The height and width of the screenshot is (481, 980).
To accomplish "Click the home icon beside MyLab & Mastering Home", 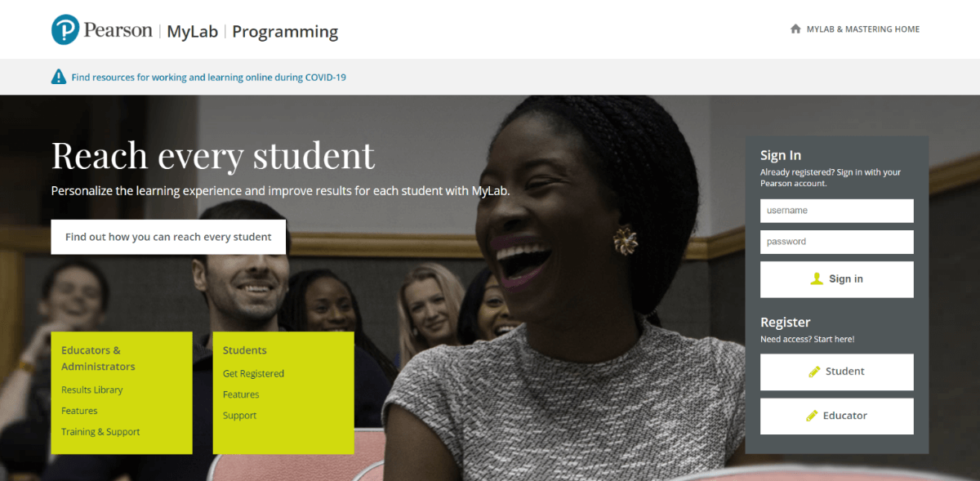I will coord(795,29).
